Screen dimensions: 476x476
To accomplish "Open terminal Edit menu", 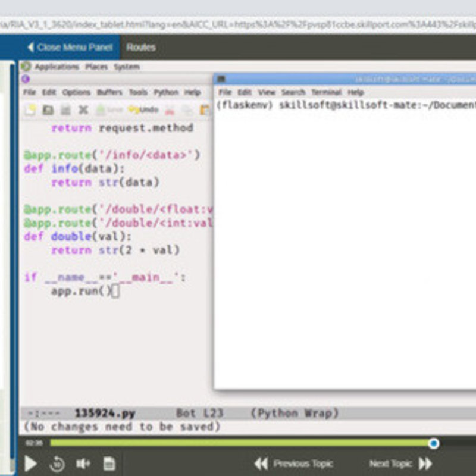I will tap(245, 92).
